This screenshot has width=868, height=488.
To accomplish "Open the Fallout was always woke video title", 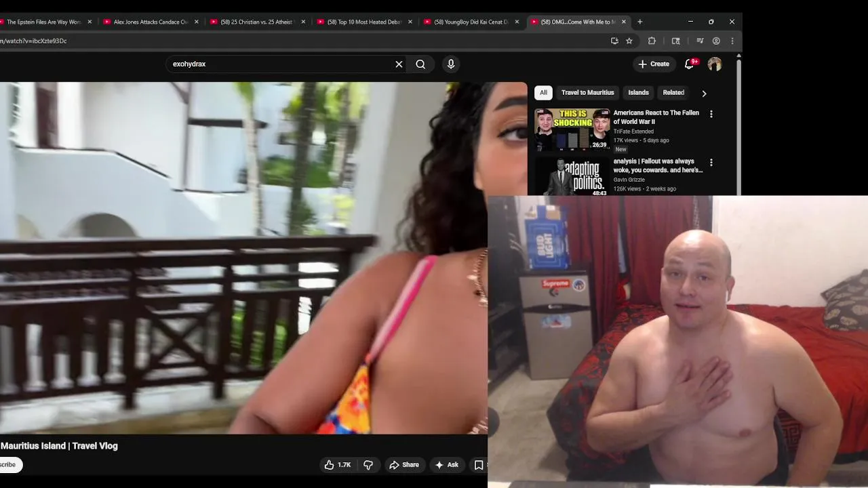I will pos(658,166).
